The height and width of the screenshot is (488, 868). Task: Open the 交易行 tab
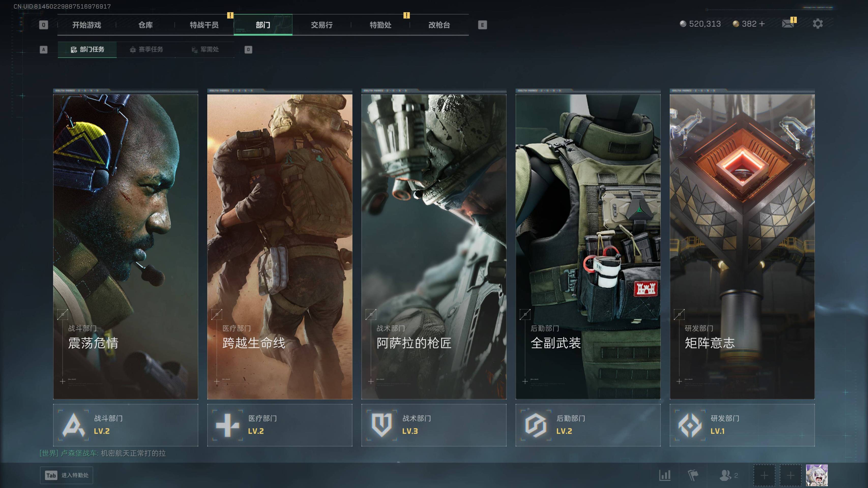click(x=321, y=25)
